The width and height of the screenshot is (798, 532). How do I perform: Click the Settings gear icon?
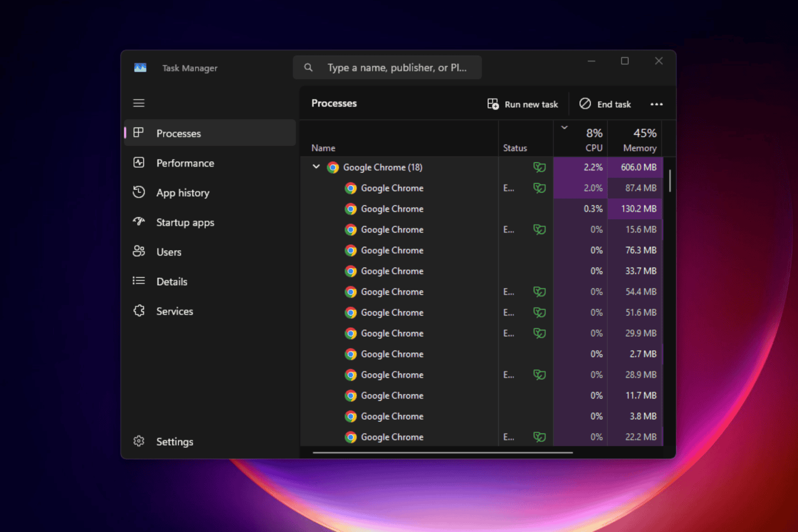click(x=139, y=441)
